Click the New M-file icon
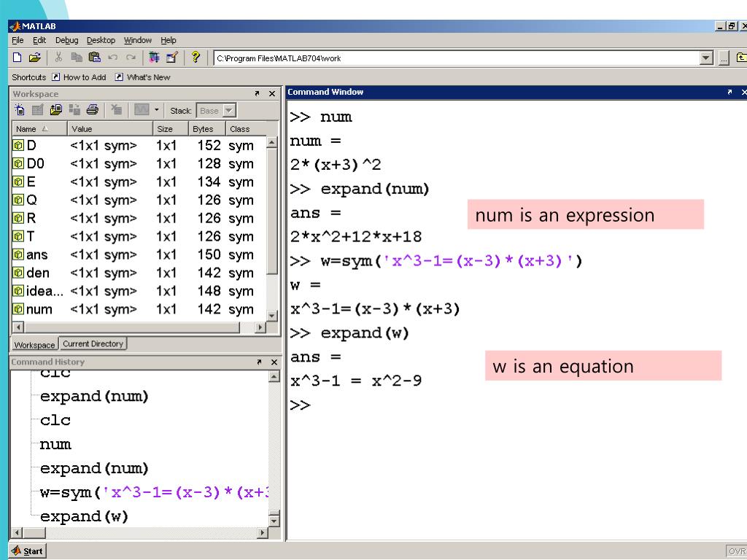Image resolution: width=747 pixels, height=560 pixels. pos(18,58)
